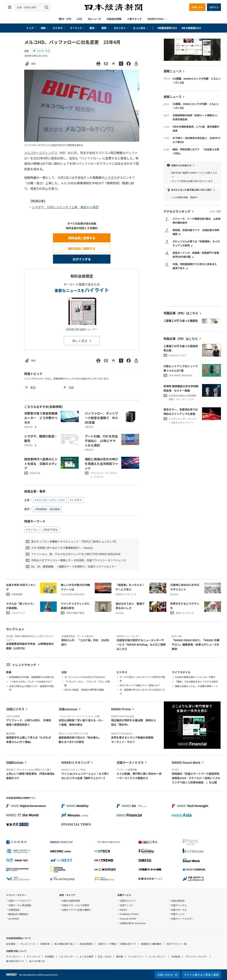Toggle follow plus for 中部 topic

point(65,387)
